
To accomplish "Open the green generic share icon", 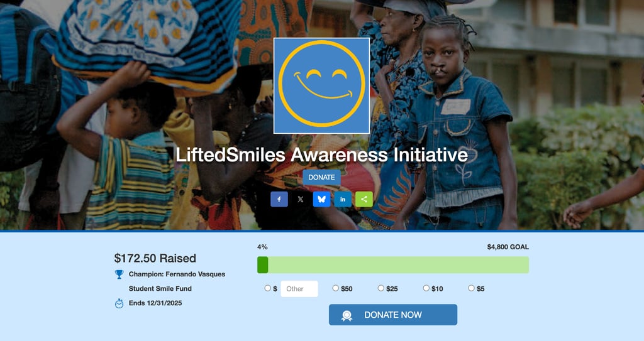I will click(x=364, y=200).
